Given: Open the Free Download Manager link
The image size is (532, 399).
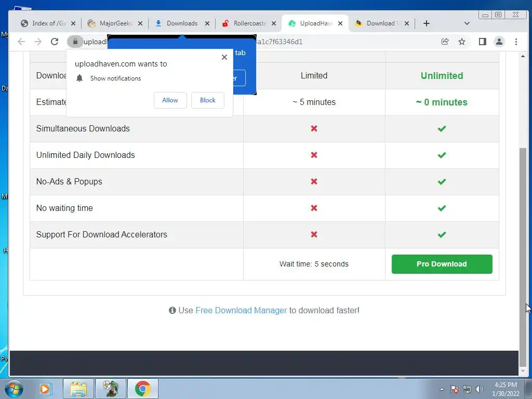Looking at the screenshot, I should (x=241, y=310).
